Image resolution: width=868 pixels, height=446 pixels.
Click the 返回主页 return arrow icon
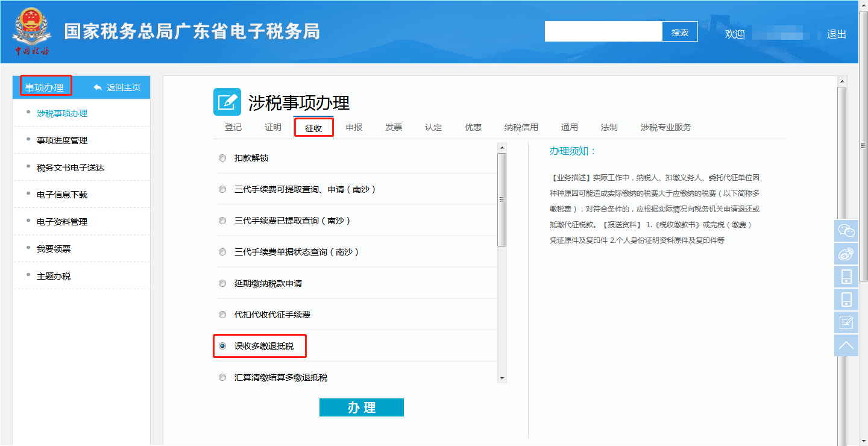[x=98, y=87]
